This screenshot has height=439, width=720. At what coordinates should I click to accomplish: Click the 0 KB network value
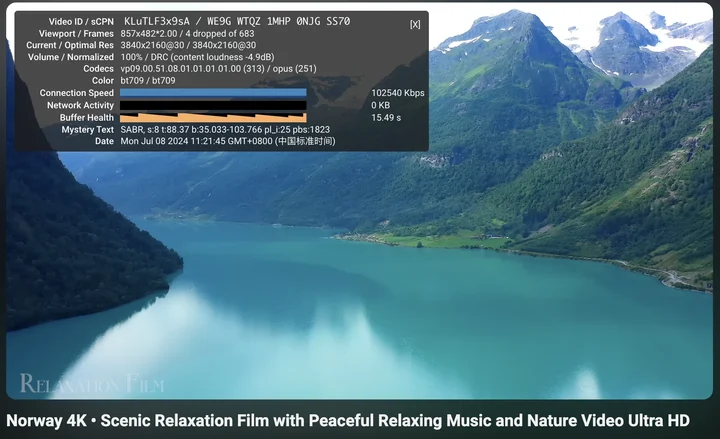point(380,105)
